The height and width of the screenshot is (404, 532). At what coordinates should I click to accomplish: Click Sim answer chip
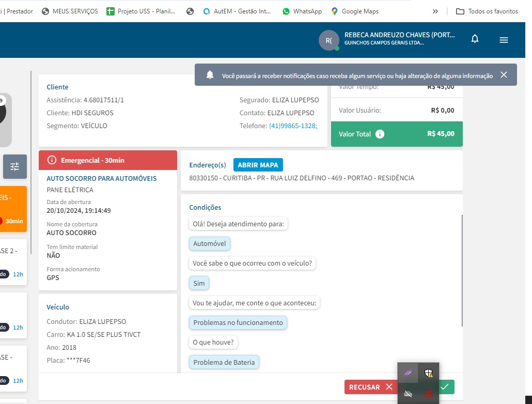(x=199, y=283)
